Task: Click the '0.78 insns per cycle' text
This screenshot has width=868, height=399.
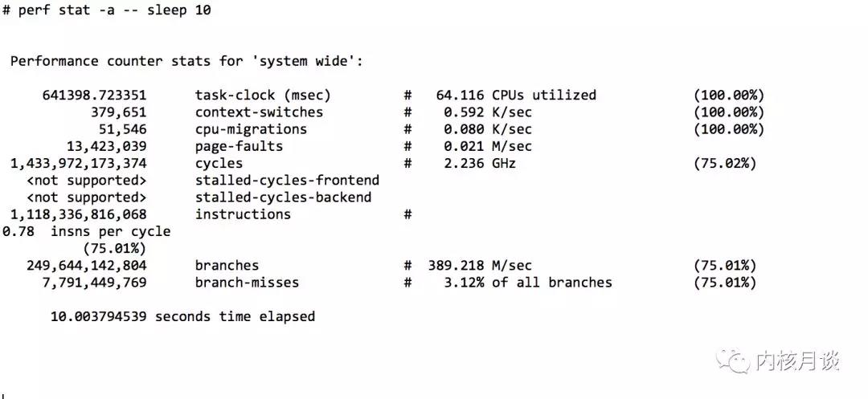Action: tap(87, 231)
